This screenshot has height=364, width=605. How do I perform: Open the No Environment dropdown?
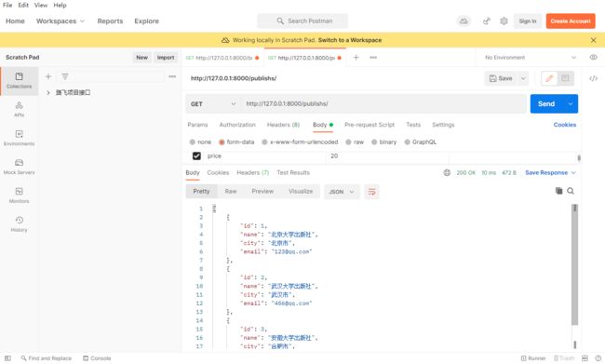tap(531, 58)
